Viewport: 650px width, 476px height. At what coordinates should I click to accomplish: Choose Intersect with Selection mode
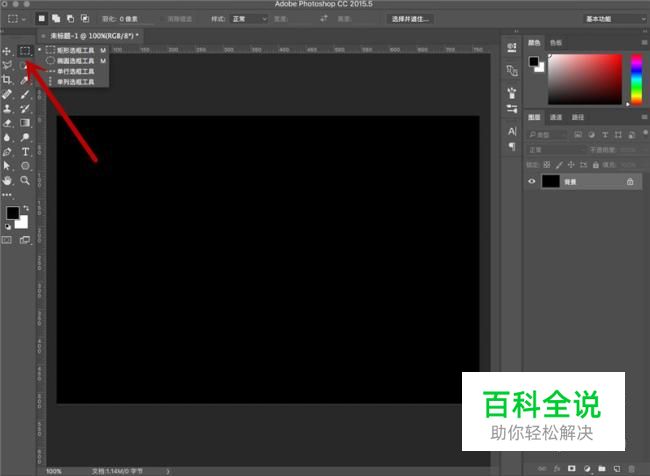tap(85, 19)
